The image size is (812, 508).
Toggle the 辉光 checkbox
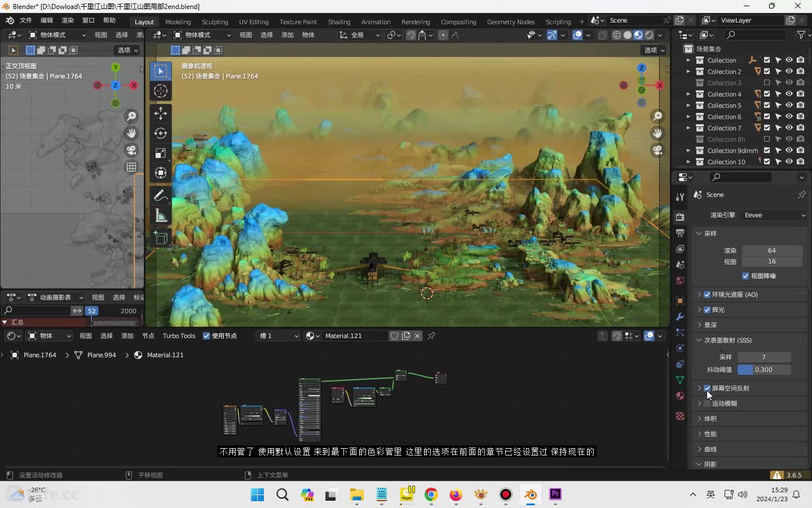(x=707, y=310)
